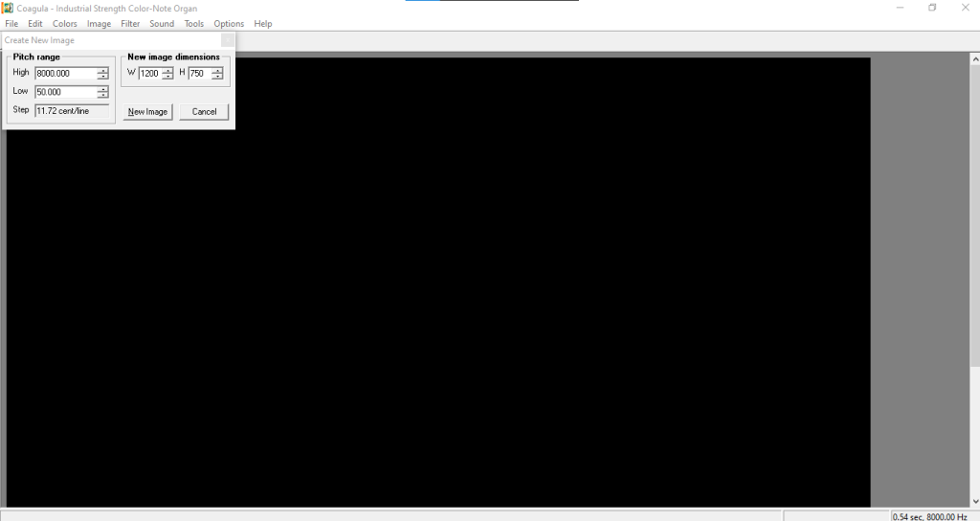The width and height of the screenshot is (980, 521).
Task: Increase the Low pitch value with up arrow
Action: click(x=102, y=89)
